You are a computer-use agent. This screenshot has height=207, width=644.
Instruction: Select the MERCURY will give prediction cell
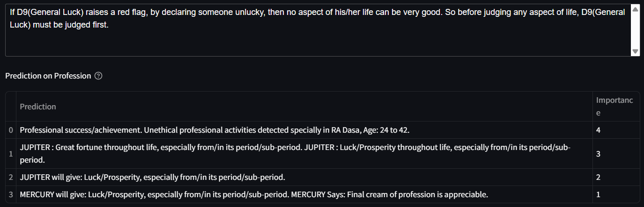pos(304,194)
